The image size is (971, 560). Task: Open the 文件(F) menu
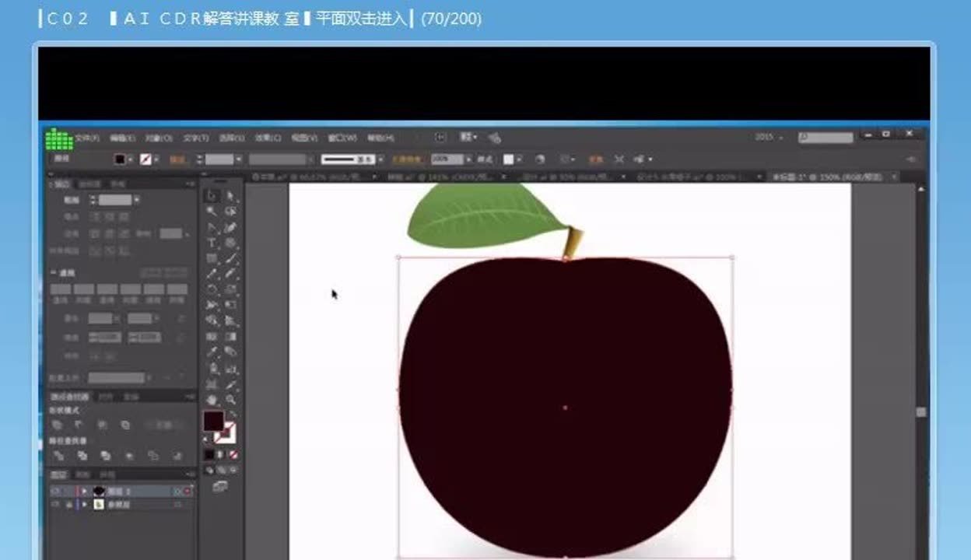(87, 138)
